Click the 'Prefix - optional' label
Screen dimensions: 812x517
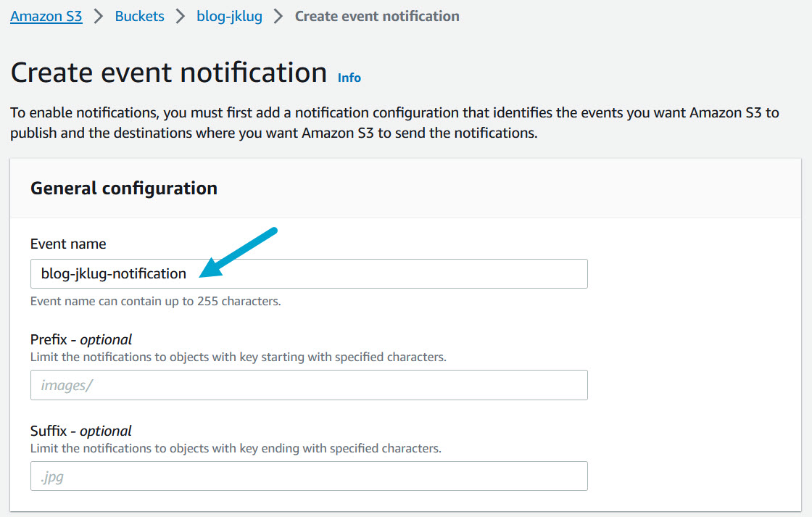point(81,339)
